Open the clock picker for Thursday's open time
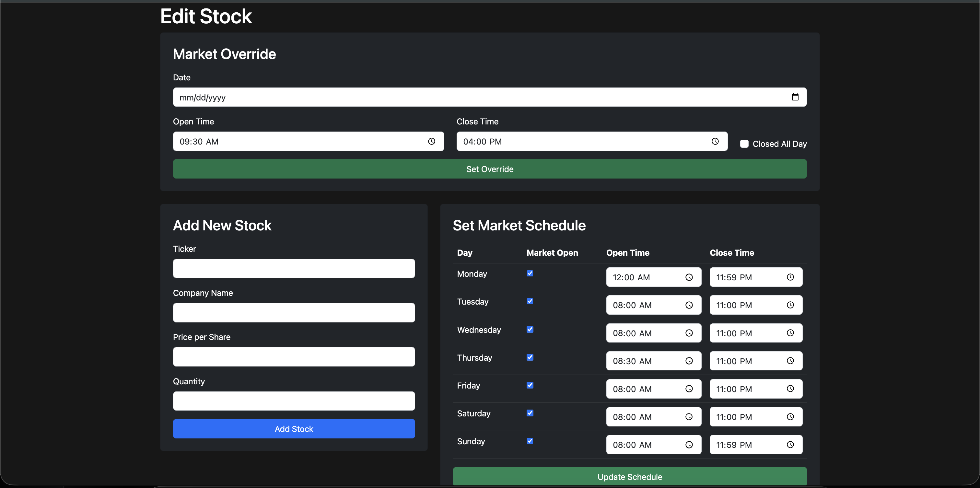The height and width of the screenshot is (488, 980). [690, 361]
